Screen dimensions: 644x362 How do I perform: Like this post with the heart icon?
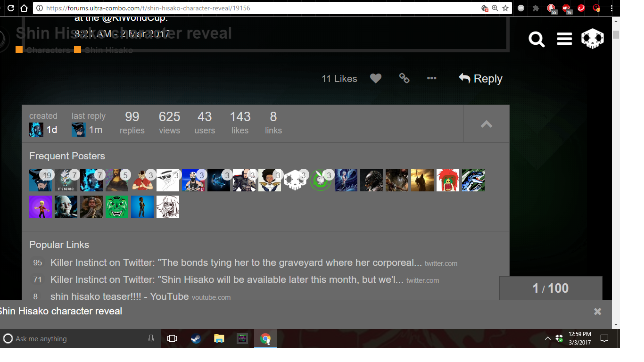pyautogui.click(x=376, y=79)
